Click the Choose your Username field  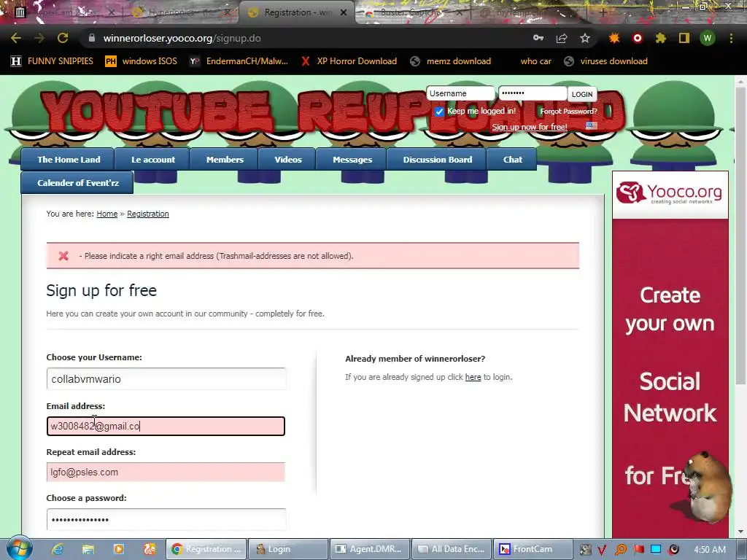pyautogui.click(x=166, y=379)
